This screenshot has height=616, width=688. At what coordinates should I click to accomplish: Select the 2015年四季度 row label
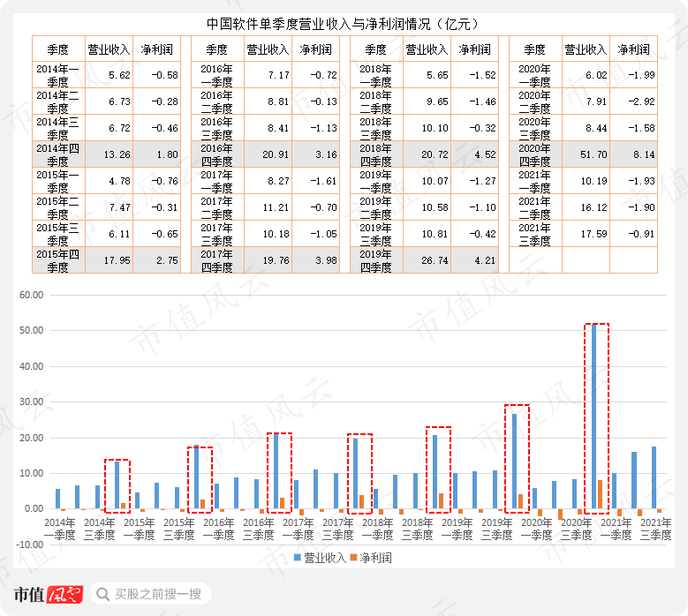pyautogui.click(x=58, y=260)
